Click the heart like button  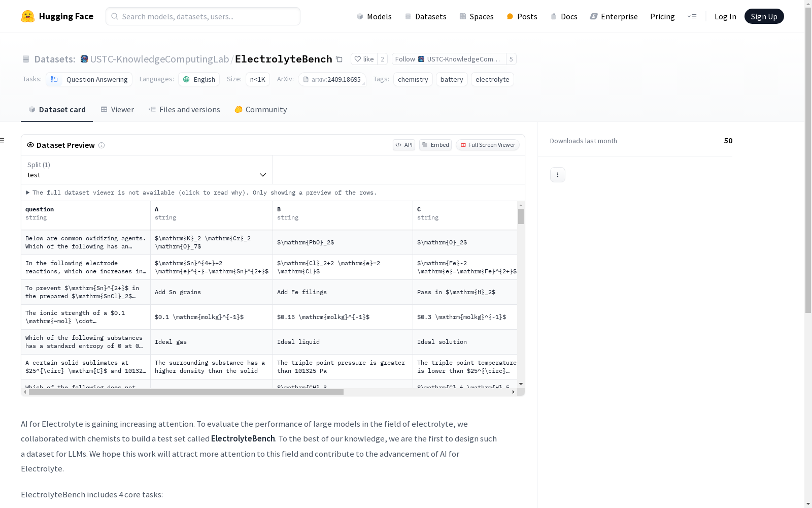[364, 59]
